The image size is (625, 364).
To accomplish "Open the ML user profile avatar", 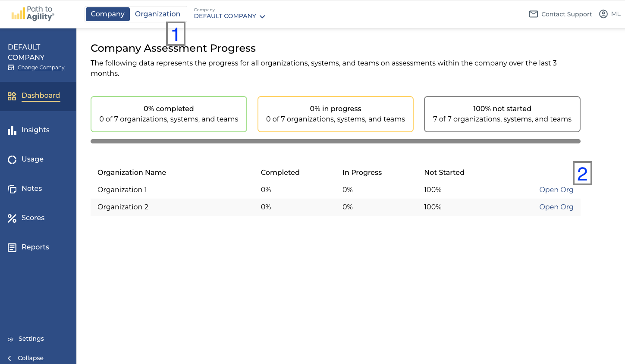I will point(603,14).
